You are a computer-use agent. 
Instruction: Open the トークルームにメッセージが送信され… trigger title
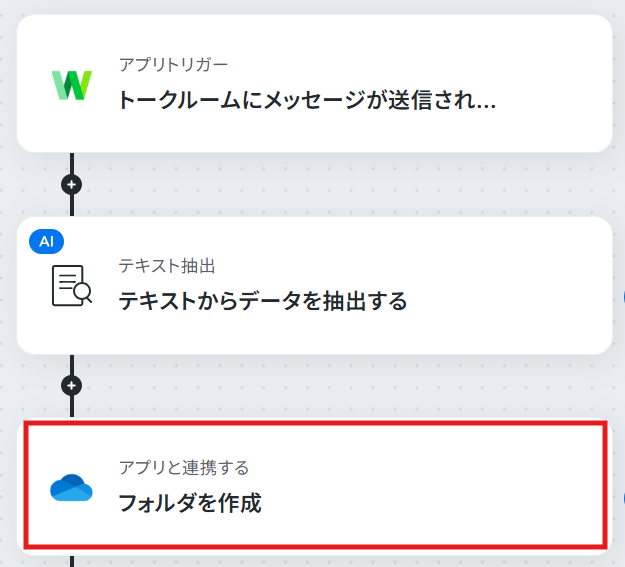pyautogui.click(x=307, y=100)
